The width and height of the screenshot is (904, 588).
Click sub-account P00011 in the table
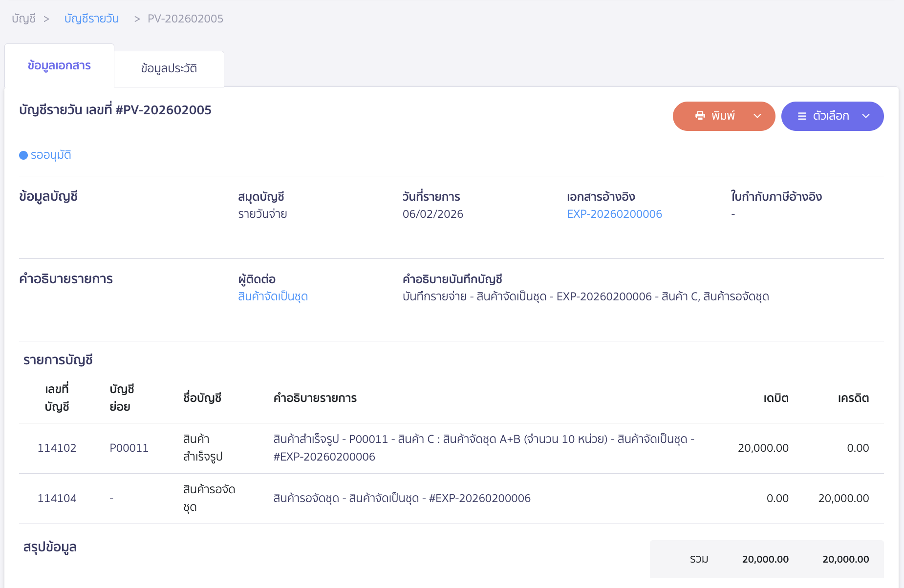coord(129,447)
